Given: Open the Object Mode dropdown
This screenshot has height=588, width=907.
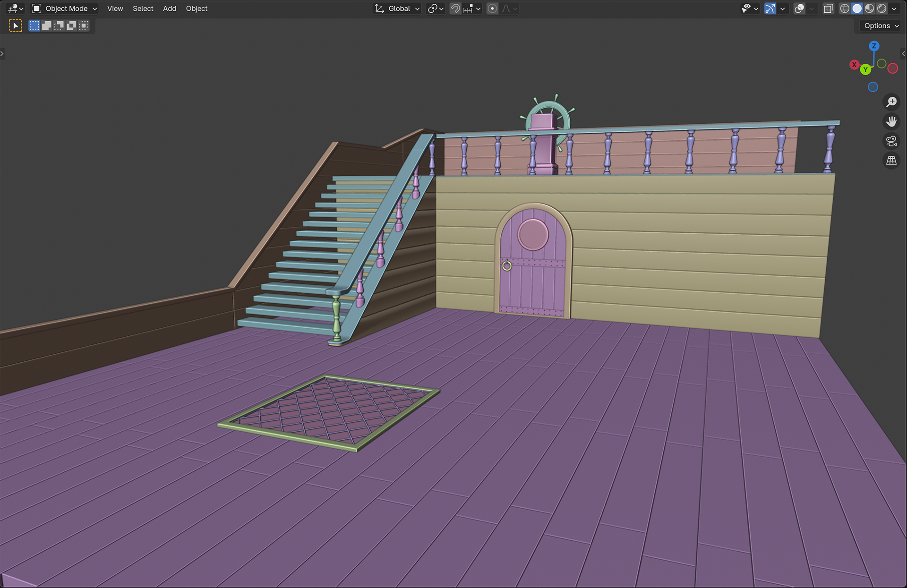Looking at the screenshot, I should [x=65, y=9].
